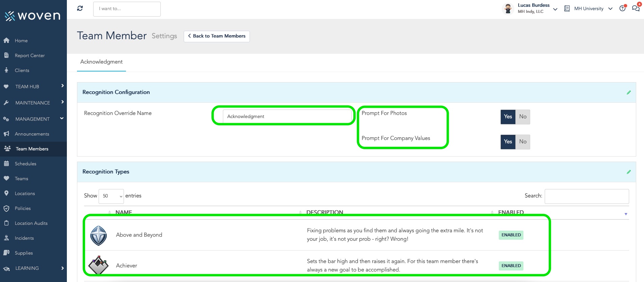Click the 'Achiever' name text

[x=127, y=266]
